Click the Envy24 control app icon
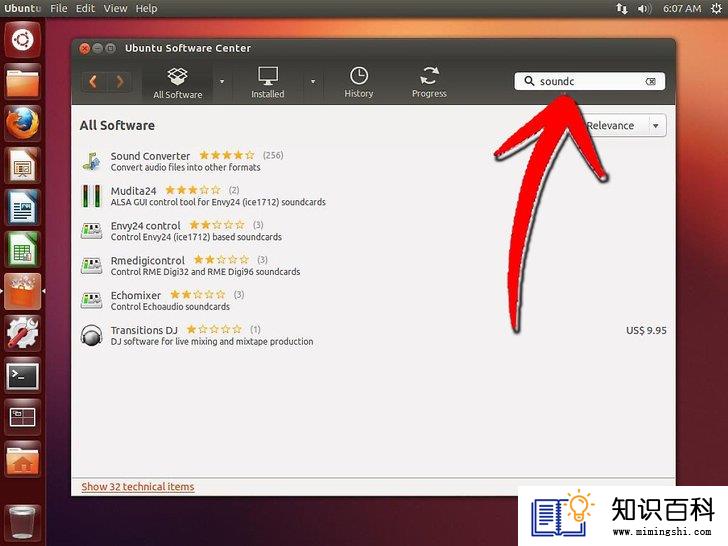 click(x=91, y=231)
